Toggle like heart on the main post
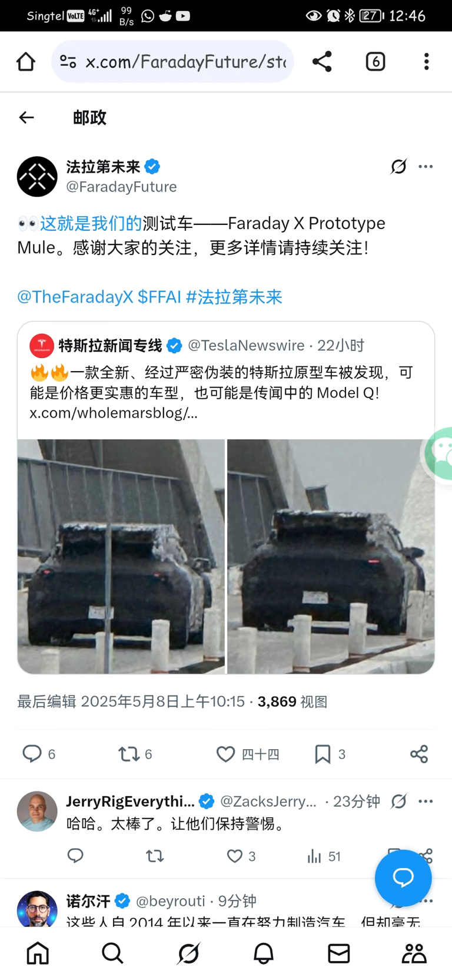The width and height of the screenshot is (452, 980). click(x=225, y=754)
